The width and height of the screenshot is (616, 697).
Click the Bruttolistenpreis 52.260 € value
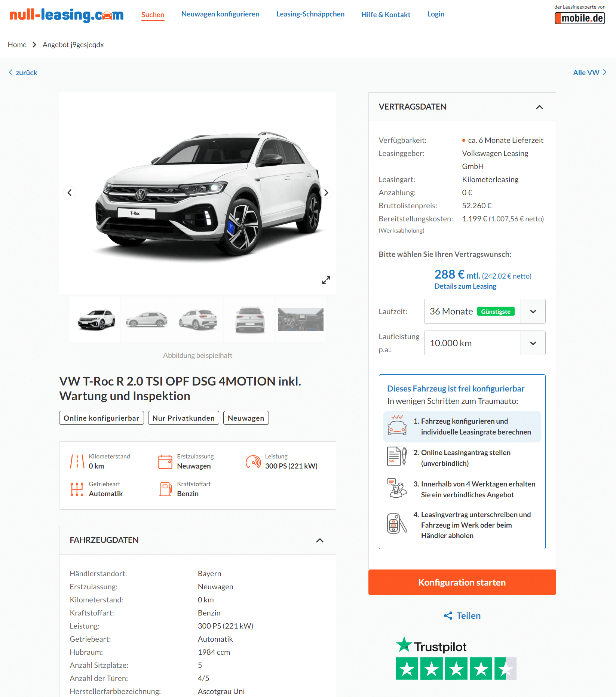[x=477, y=206]
